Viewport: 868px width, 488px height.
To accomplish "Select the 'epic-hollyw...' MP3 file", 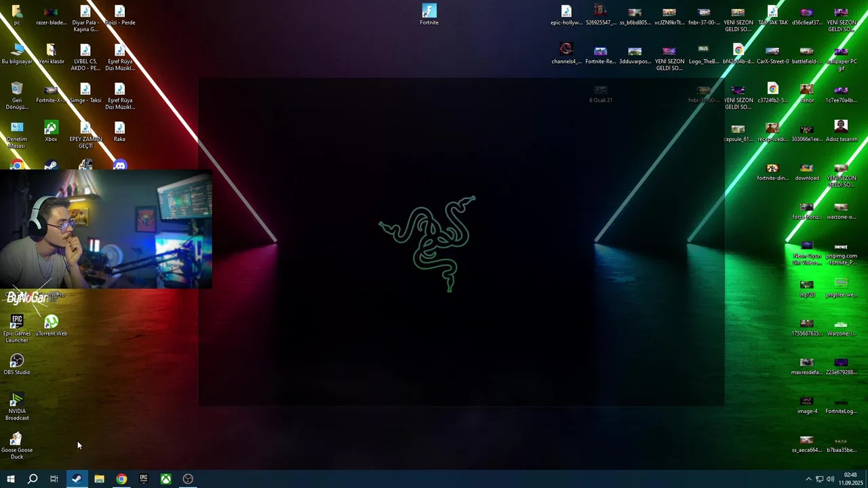I will click(566, 15).
